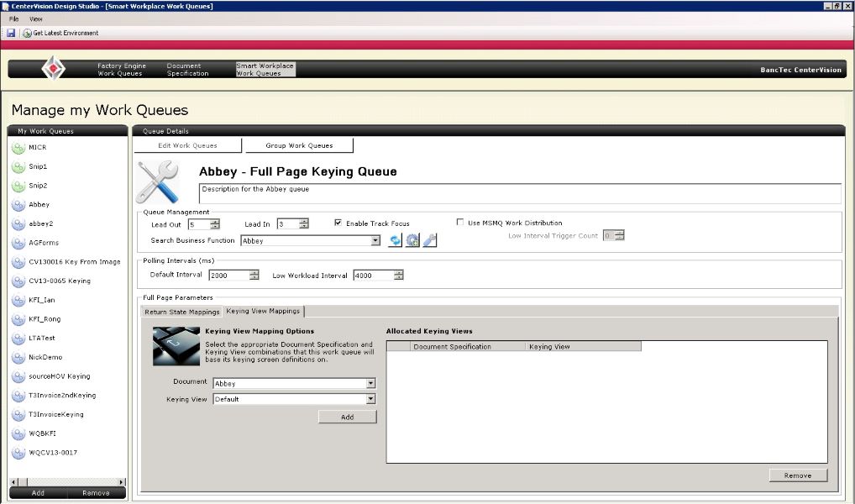The width and height of the screenshot is (855, 504).
Task: Click the Default Interval value field
Action: pyautogui.click(x=229, y=276)
